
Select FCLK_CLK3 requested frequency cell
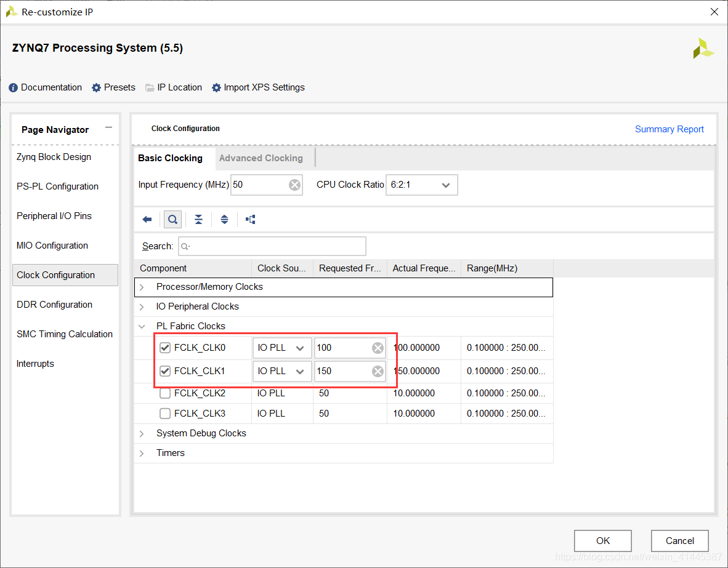350,414
